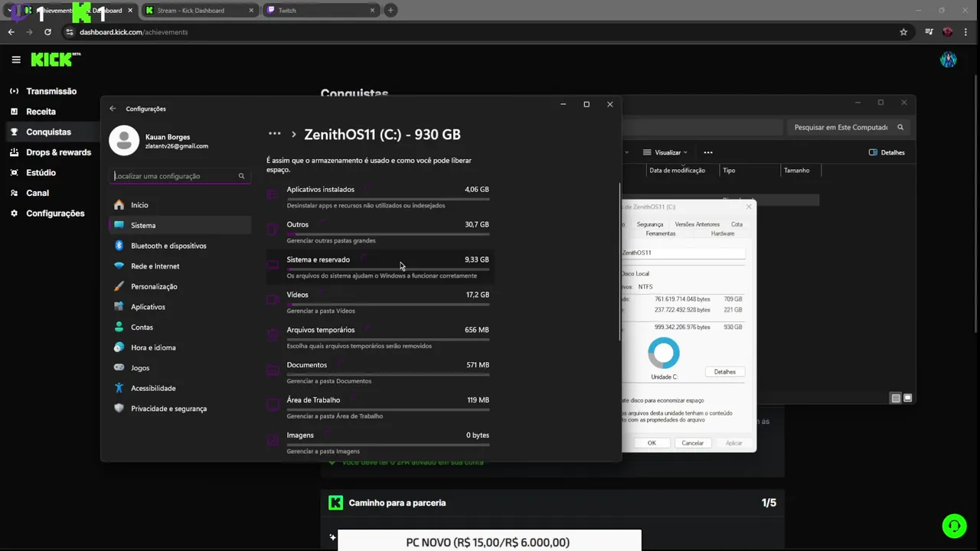Screen dimensions: 980x551
Task: Click the Explorer search magnifier icon
Action: [900, 128]
